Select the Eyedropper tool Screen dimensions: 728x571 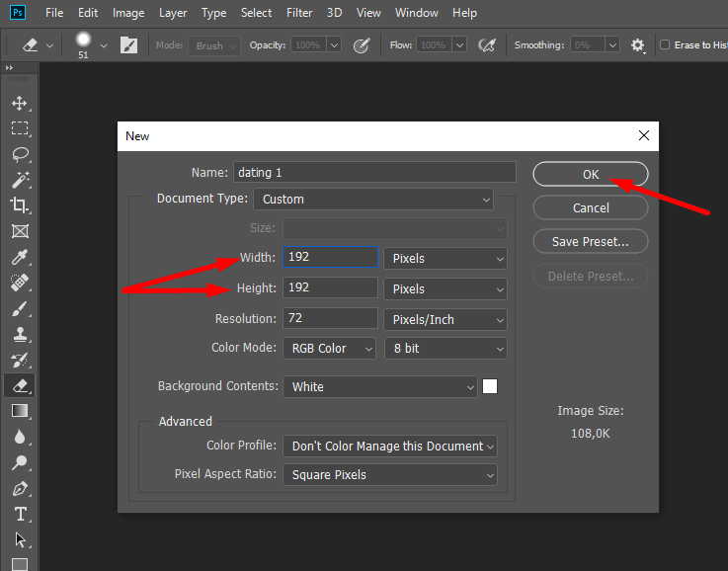[19, 258]
